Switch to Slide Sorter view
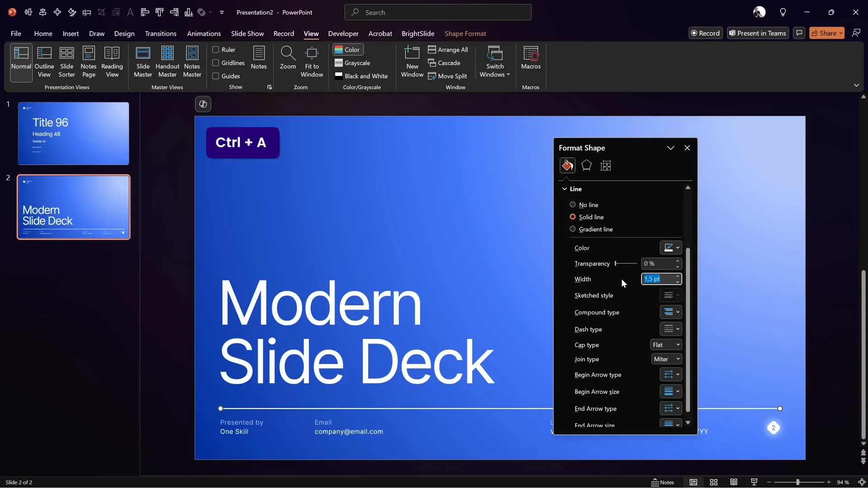This screenshot has height=488, width=868. click(x=66, y=62)
